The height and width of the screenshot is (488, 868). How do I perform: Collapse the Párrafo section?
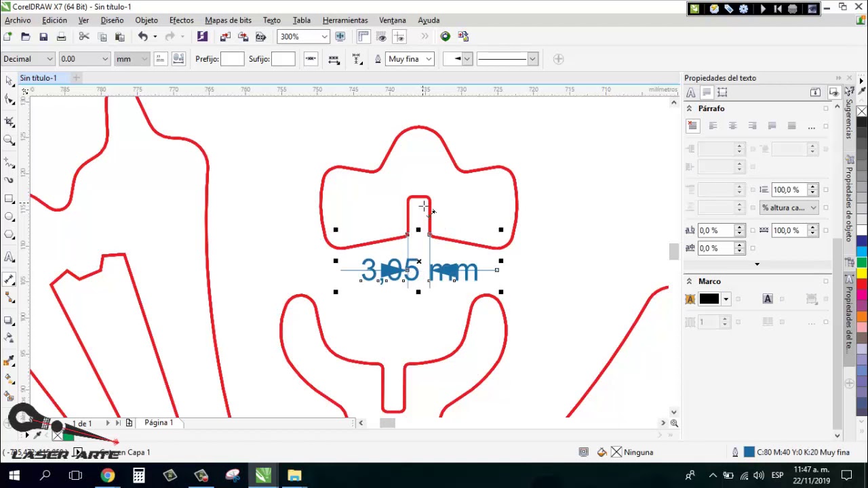coord(689,108)
